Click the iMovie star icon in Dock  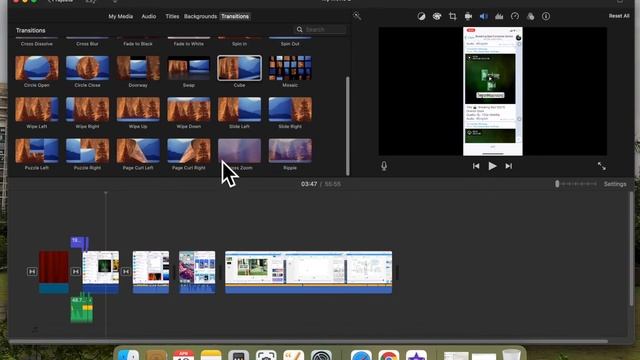coord(416,355)
